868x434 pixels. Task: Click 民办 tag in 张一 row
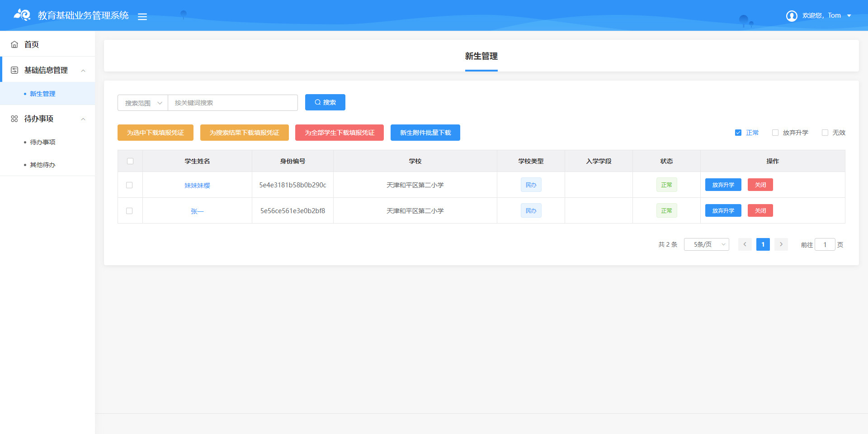(531, 210)
